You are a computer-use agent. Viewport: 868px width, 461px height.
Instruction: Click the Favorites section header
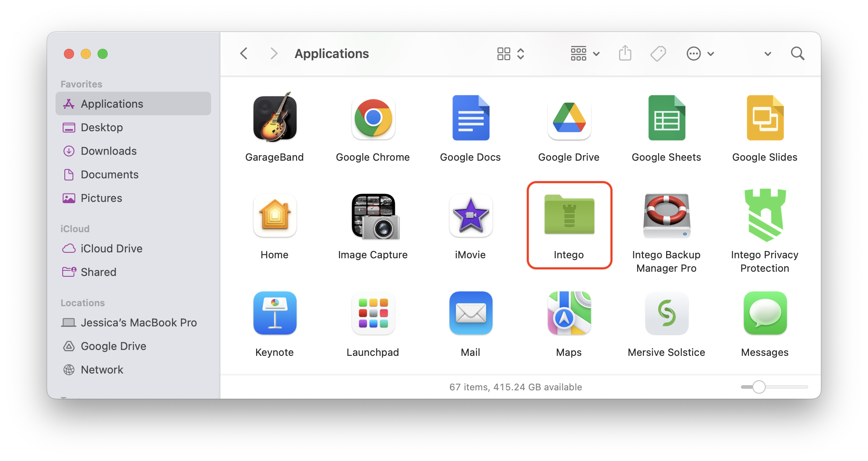coord(81,84)
